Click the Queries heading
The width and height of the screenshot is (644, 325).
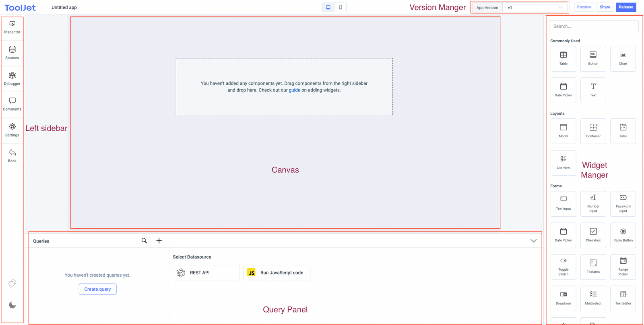pos(41,241)
